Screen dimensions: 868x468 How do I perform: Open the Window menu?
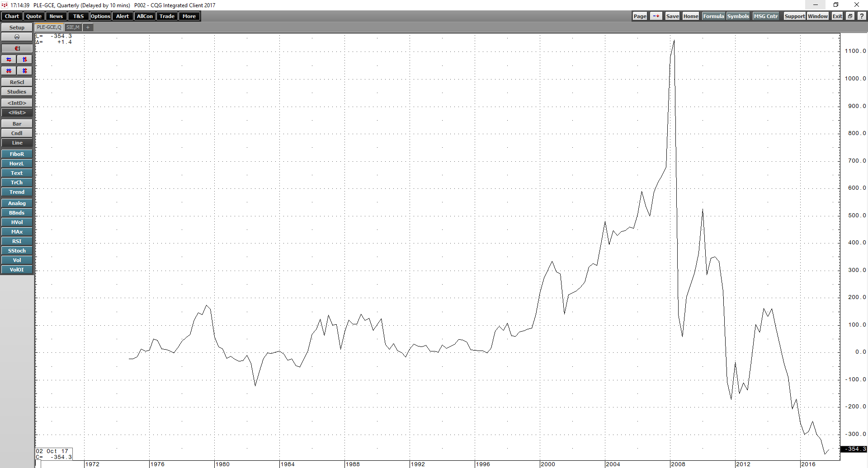[818, 16]
